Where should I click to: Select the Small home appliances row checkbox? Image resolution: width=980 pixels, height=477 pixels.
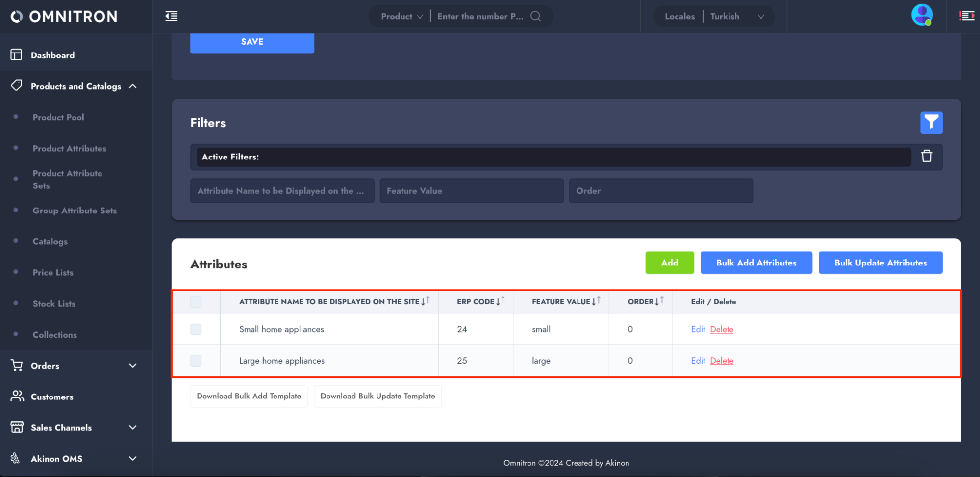[196, 329]
